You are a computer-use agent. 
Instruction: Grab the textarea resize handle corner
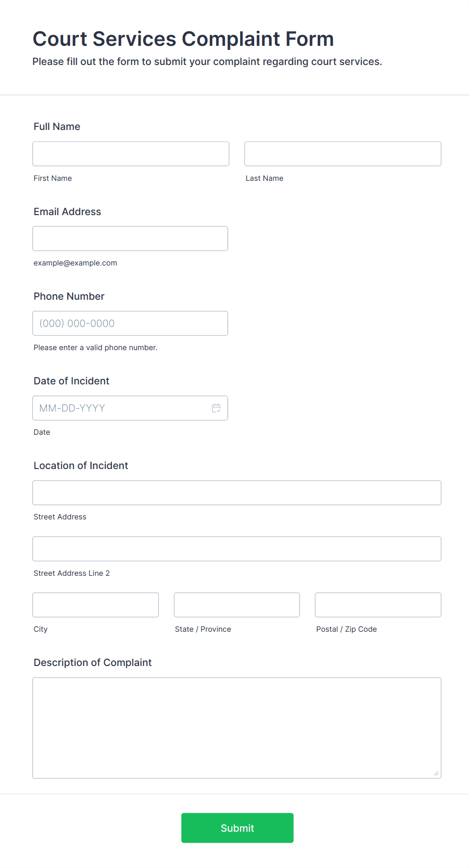[x=436, y=773]
